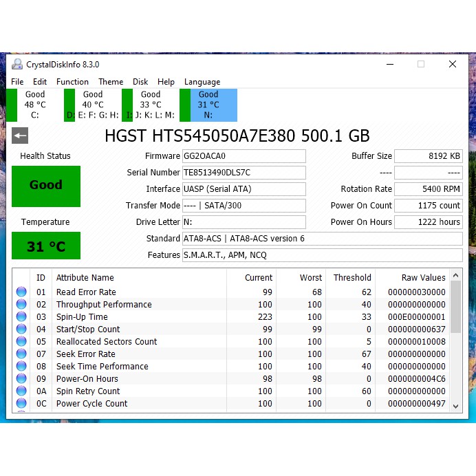Click the status orb beside Power Cycle Count
This screenshot has height=476, width=476.
click(21, 404)
